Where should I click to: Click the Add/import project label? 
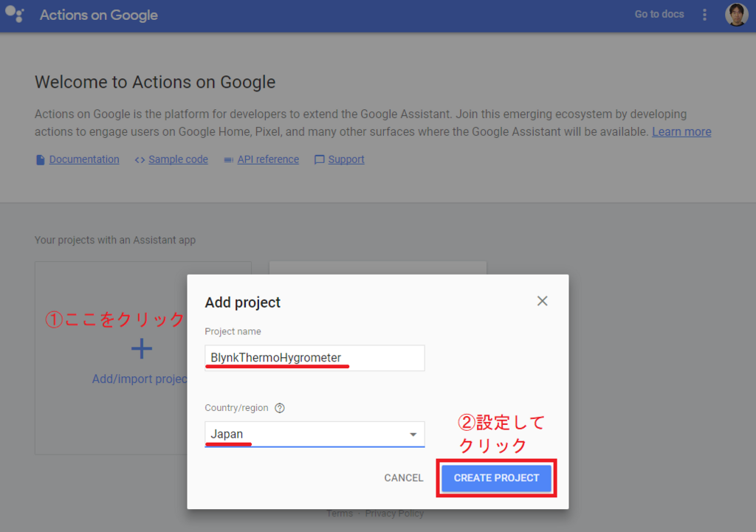[x=140, y=379]
